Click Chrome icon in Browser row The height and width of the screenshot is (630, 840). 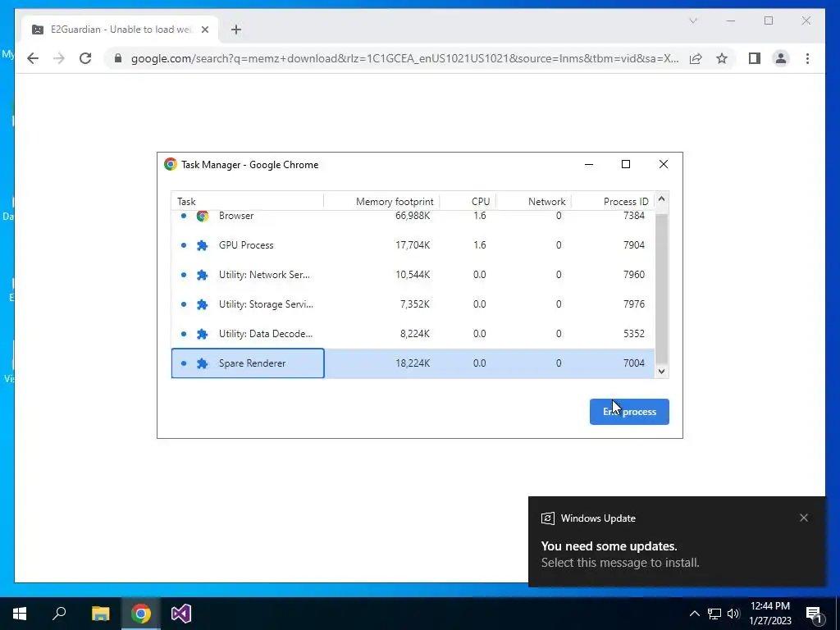click(202, 216)
